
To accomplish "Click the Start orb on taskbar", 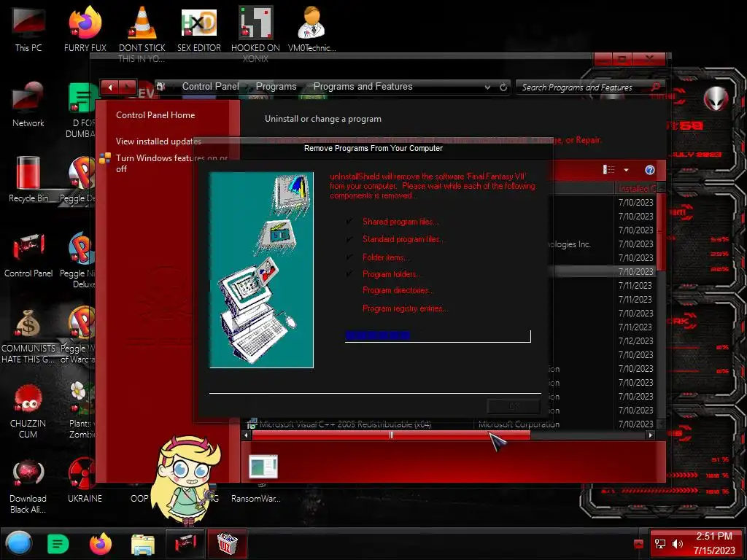I will (x=19, y=543).
